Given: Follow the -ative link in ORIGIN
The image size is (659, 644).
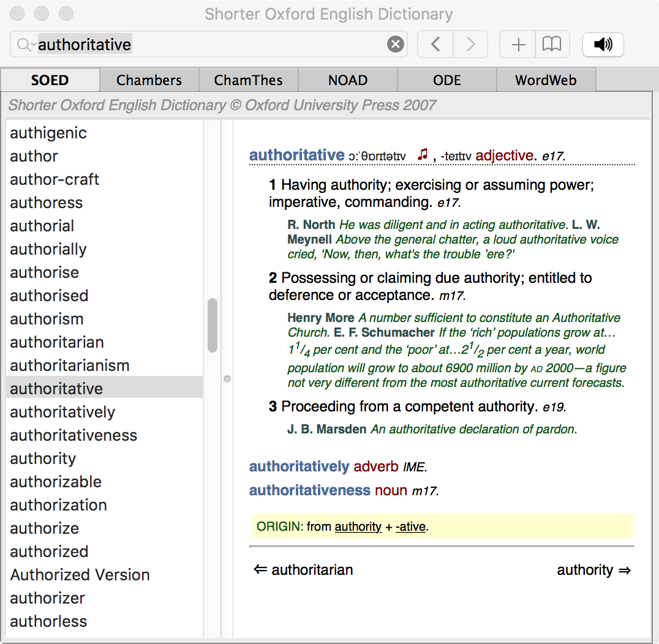Looking at the screenshot, I should click(x=410, y=526).
